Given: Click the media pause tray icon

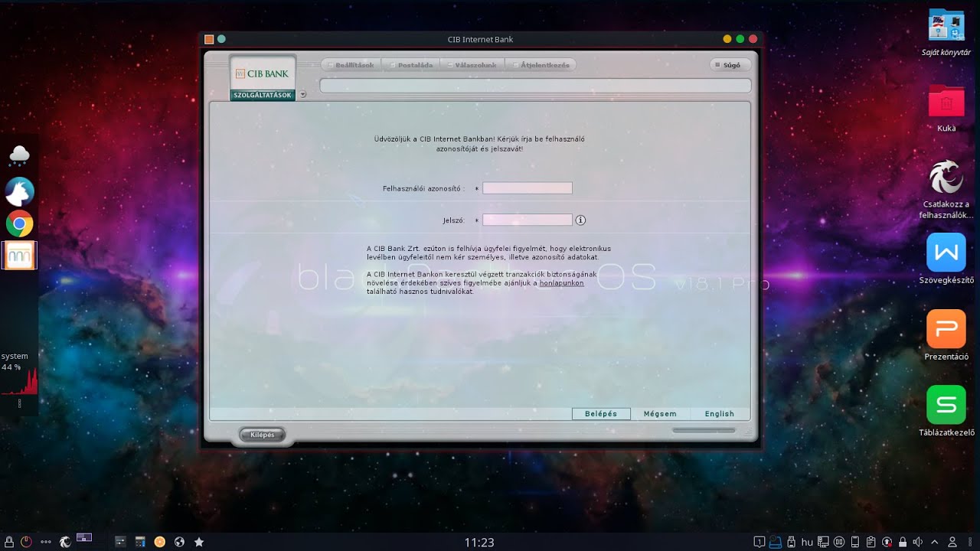Looking at the screenshot, I should [839, 542].
